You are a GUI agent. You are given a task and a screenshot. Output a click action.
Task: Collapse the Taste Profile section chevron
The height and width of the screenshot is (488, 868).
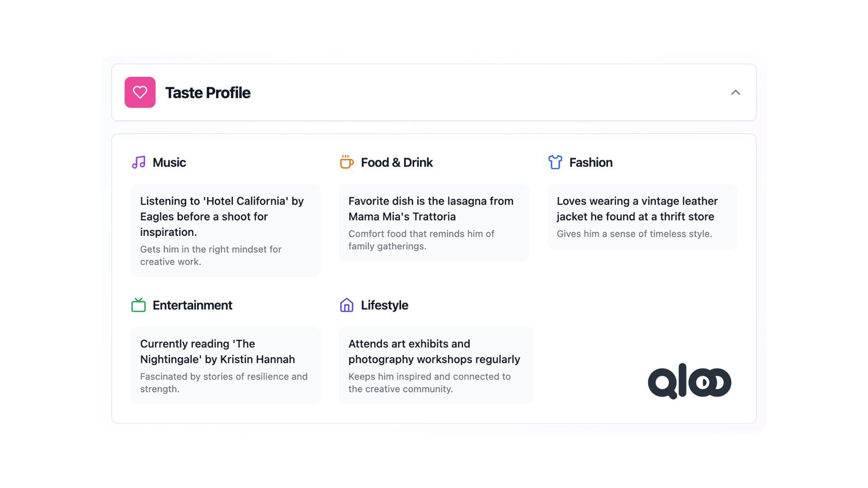736,93
